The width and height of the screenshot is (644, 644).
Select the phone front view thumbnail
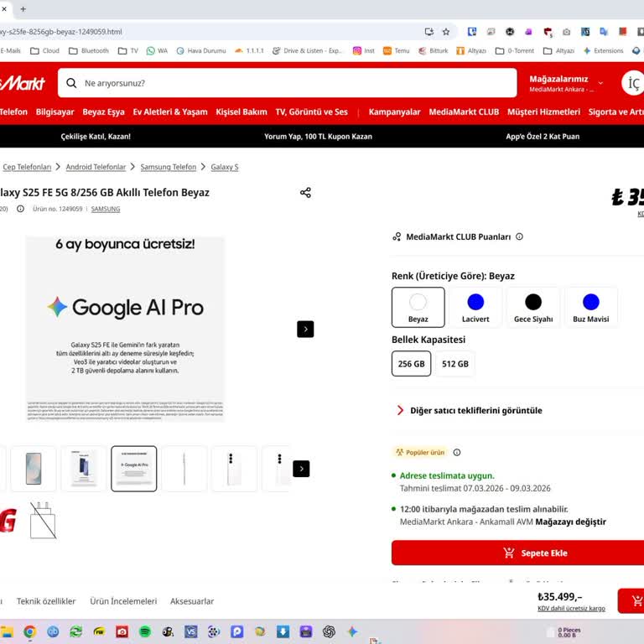34,469
